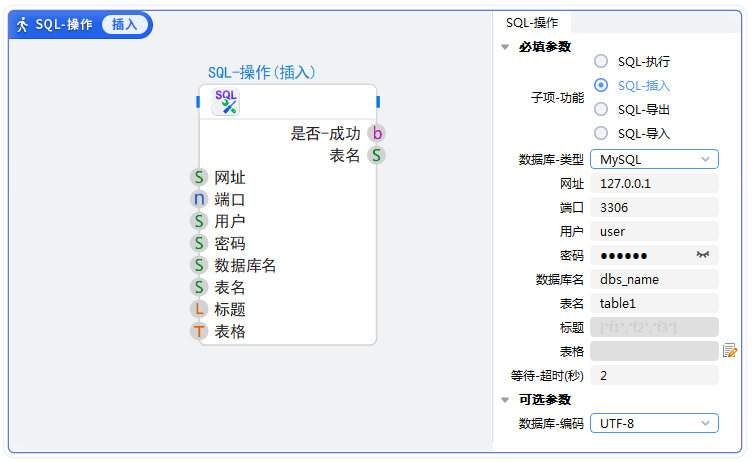Image resolution: width=756 pixels, height=462 pixels.
Task: Click the SQL-操作 header title text
Action: click(64, 24)
